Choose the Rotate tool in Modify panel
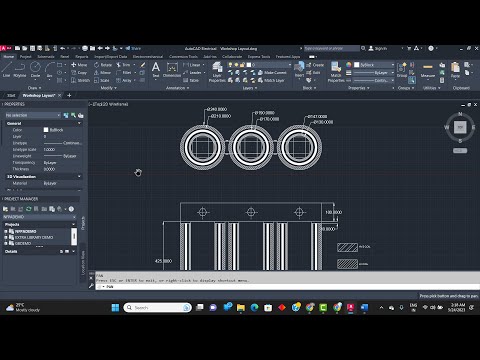The width and height of the screenshot is (480, 360). point(103,65)
